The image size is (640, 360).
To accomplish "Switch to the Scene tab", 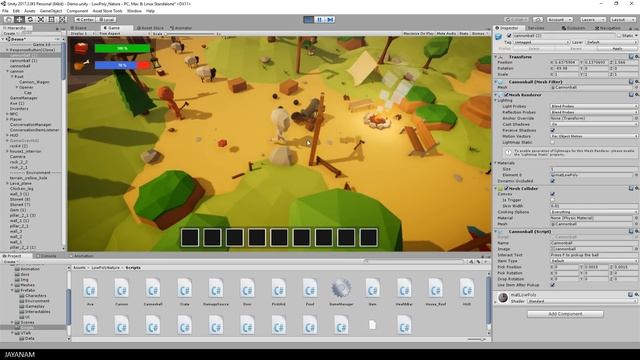I will click(80, 28).
